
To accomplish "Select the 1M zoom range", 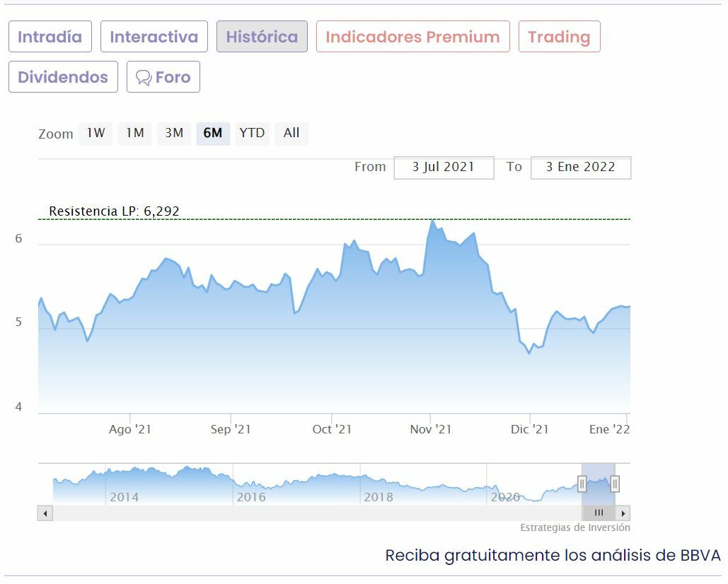I will (134, 133).
